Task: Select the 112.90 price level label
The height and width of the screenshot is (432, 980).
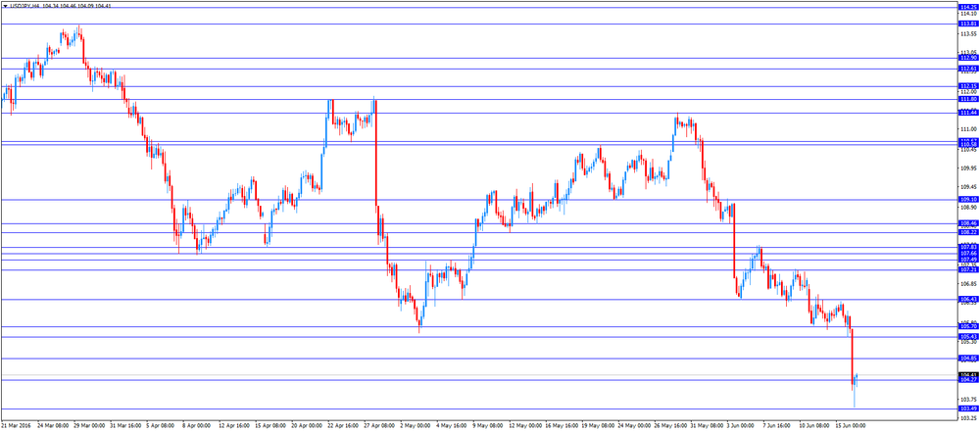Action: tap(968, 58)
